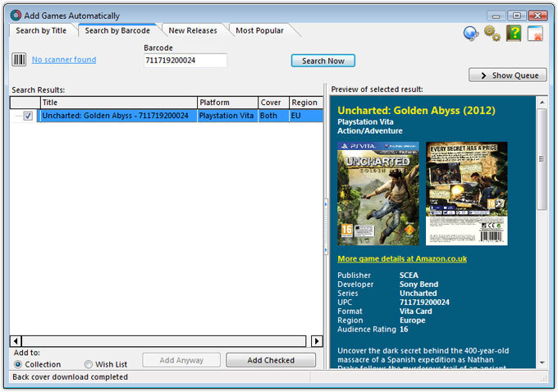
Task: Click the results left scroll arrow
Action: click(x=16, y=341)
